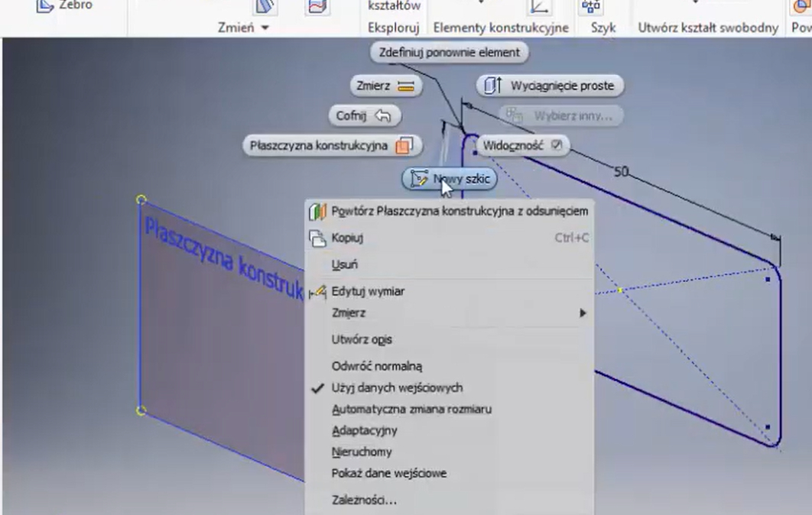Click Wyciągnięcie proste extrude option
The height and width of the screenshot is (515, 812).
pos(550,86)
